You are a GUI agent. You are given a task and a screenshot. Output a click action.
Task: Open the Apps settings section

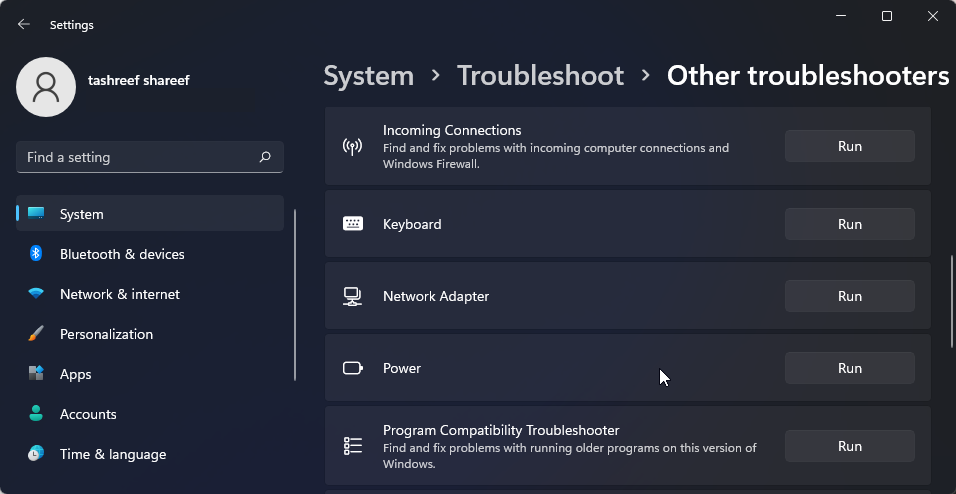[x=75, y=374]
